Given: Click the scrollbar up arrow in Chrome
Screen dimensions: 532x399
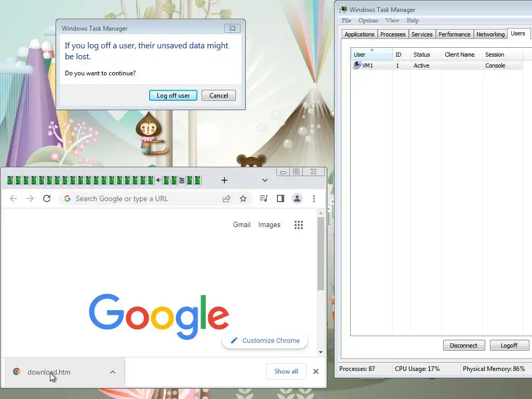Looking at the screenshot, I should pyautogui.click(x=321, y=213).
